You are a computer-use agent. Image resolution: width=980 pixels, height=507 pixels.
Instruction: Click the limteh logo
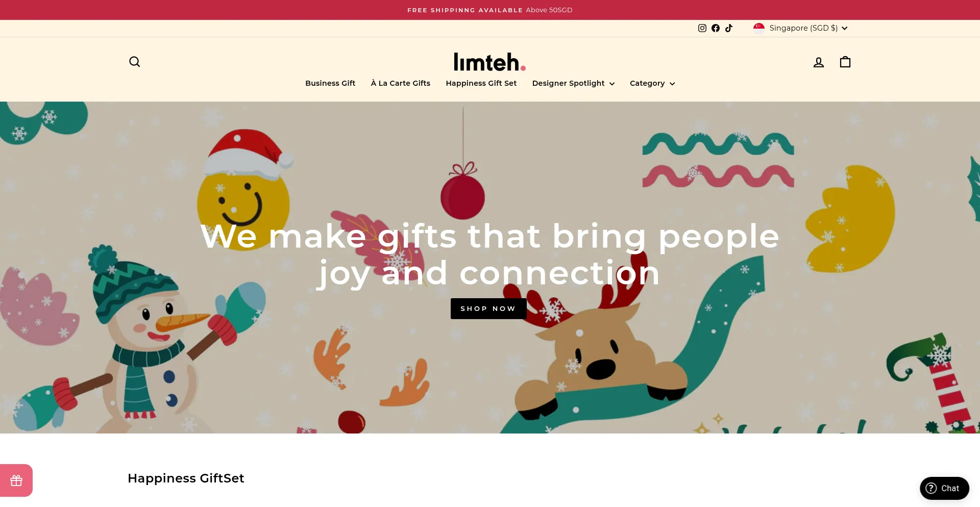tap(489, 62)
